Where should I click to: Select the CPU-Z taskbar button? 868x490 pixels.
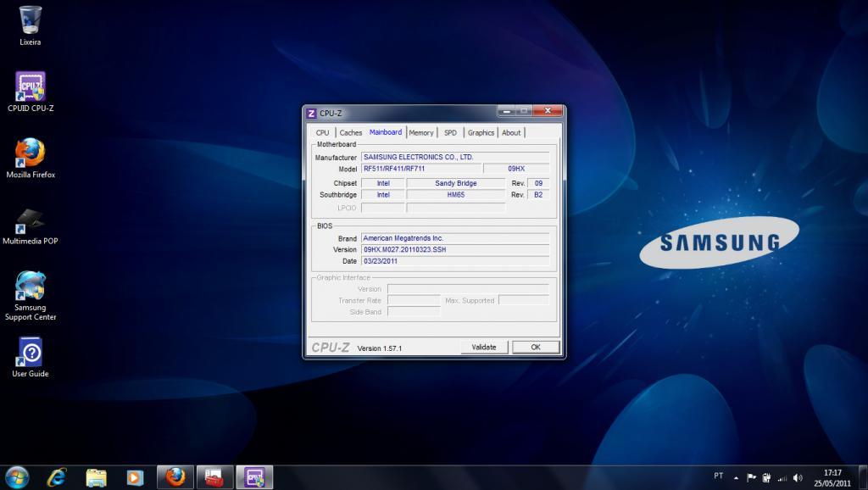(254, 477)
